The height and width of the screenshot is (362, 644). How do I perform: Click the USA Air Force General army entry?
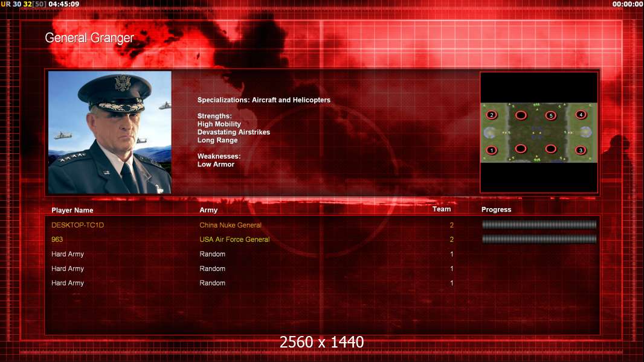tap(234, 240)
